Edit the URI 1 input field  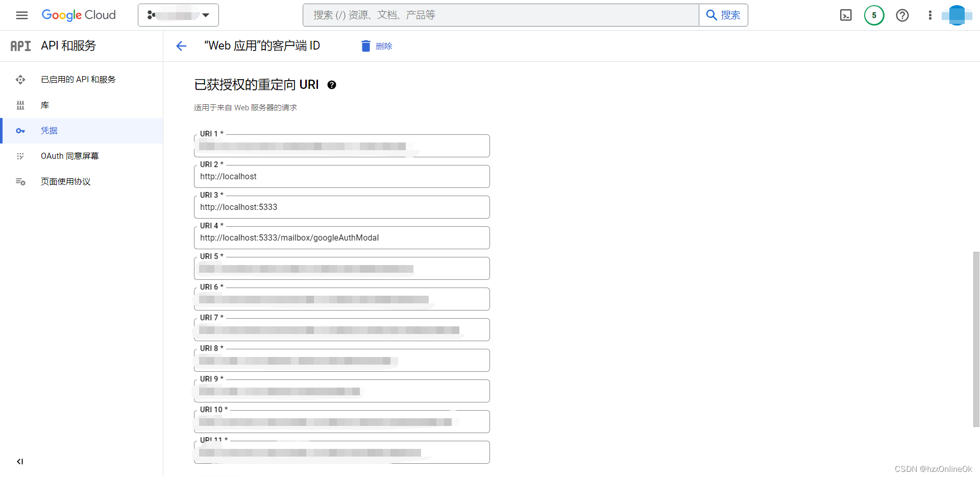[x=342, y=146]
